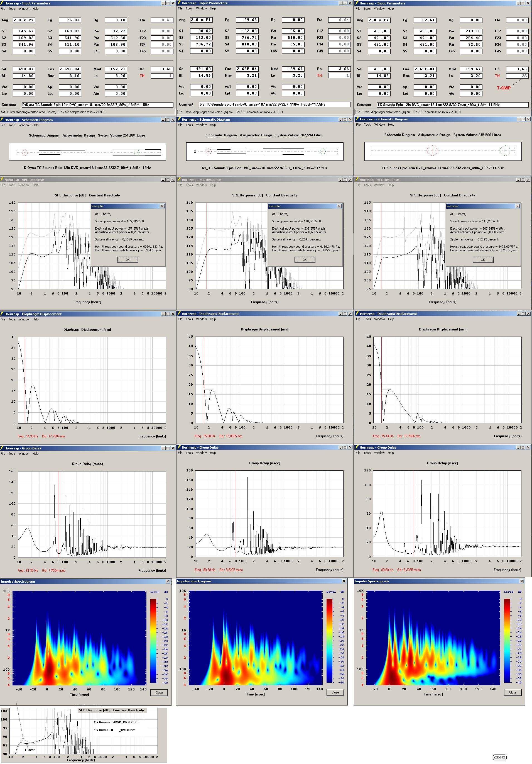Click the System Volume 251,084 Litres label
The height and width of the screenshot is (764, 532).
pos(122,135)
